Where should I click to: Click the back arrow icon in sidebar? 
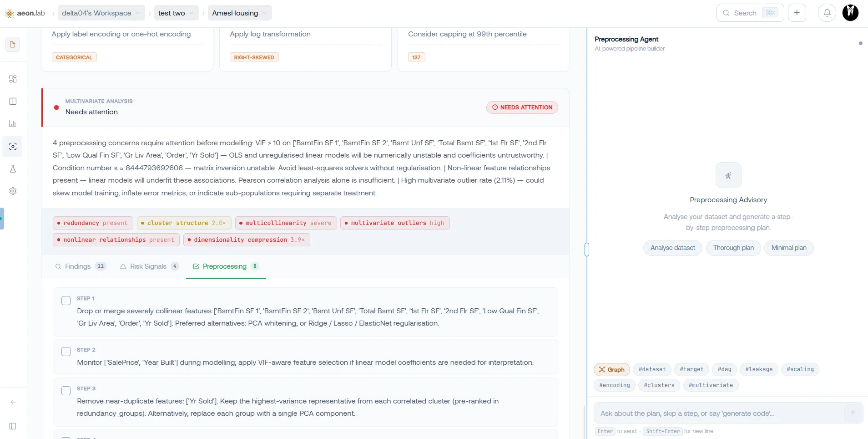coord(13,402)
